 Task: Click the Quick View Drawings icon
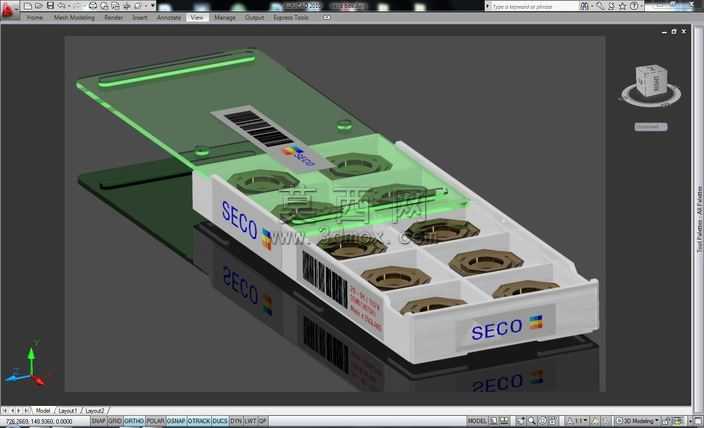(504, 421)
